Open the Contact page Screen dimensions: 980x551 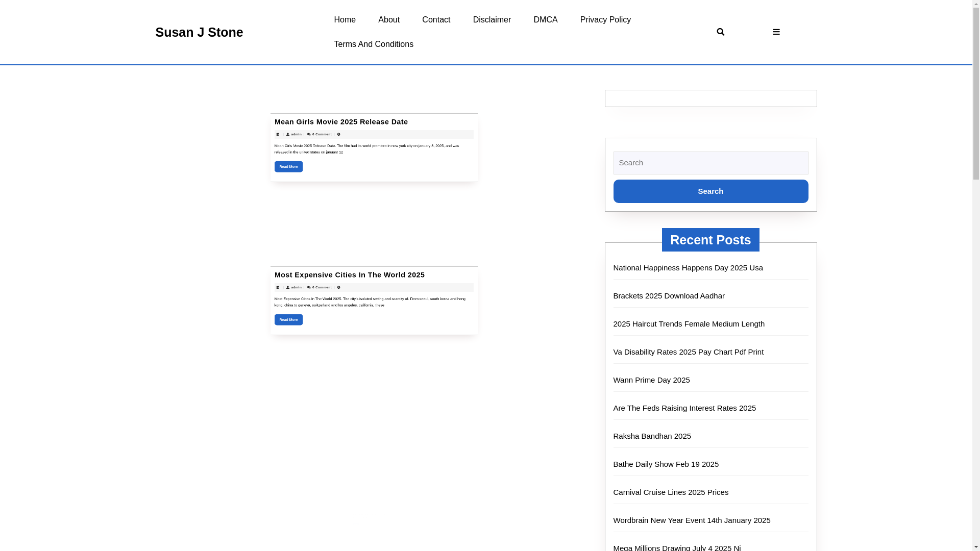(x=436, y=19)
